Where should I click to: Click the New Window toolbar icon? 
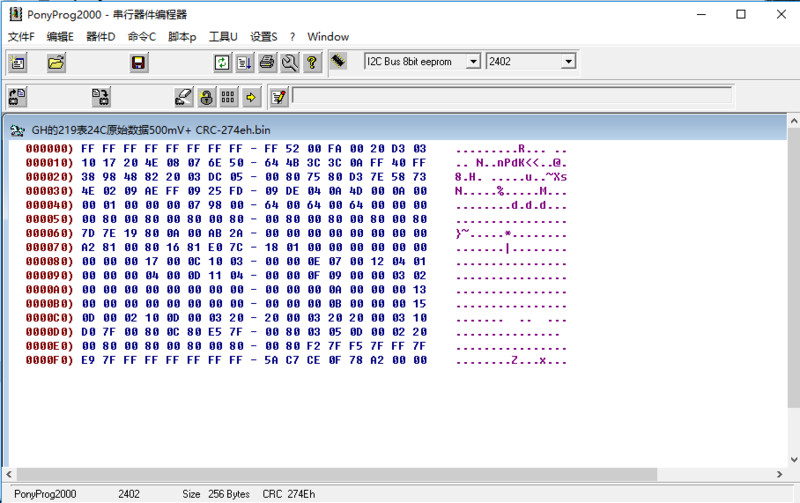18,63
